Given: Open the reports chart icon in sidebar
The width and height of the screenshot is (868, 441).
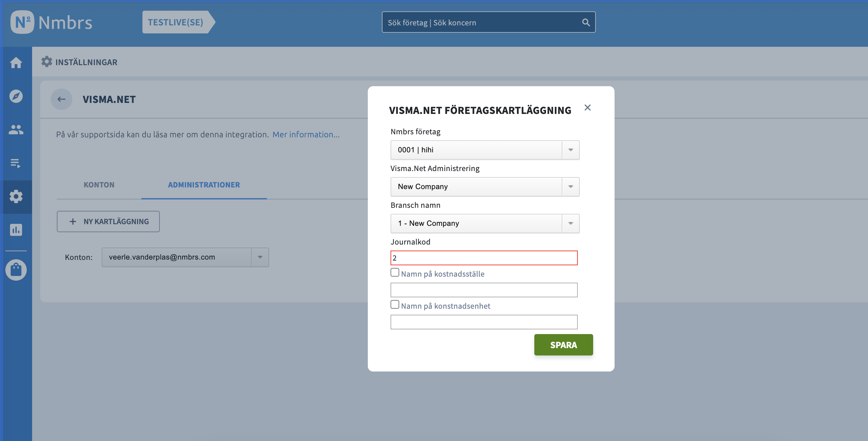Looking at the screenshot, I should pos(16,230).
